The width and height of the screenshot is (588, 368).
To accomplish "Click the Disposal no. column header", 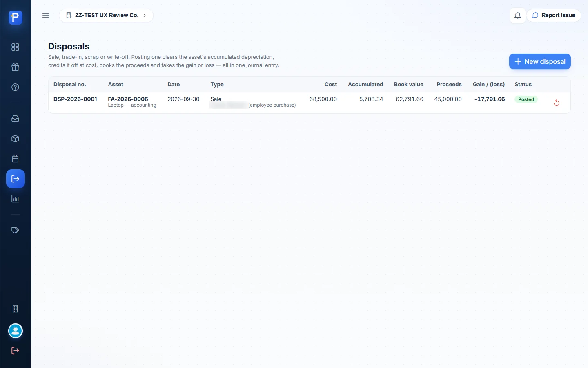I will (70, 84).
